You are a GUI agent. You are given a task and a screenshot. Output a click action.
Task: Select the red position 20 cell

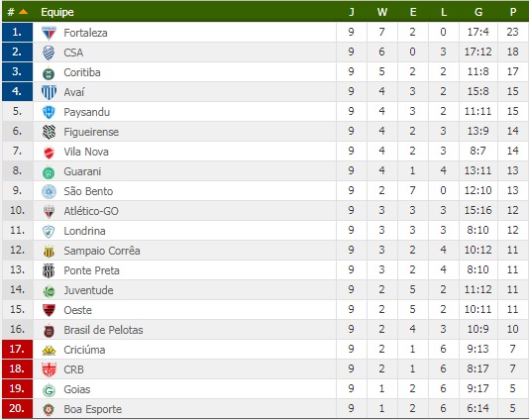tap(17, 409)
